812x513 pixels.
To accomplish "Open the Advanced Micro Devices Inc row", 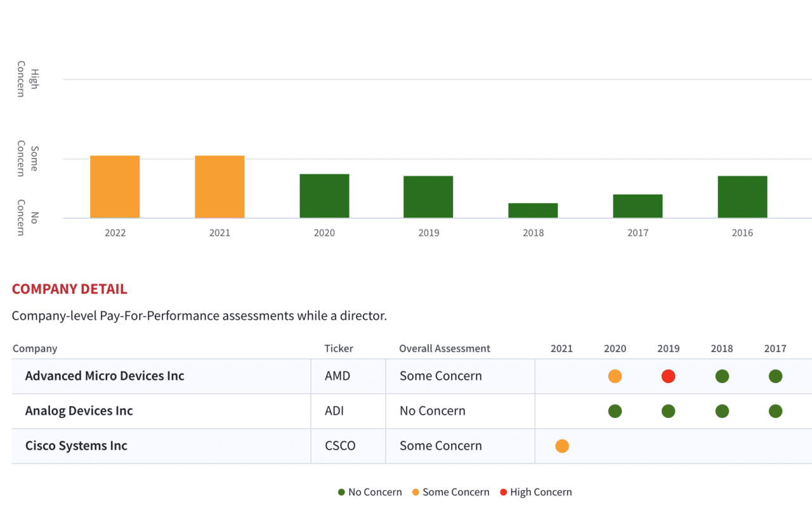I will click(x=105, y=376).
